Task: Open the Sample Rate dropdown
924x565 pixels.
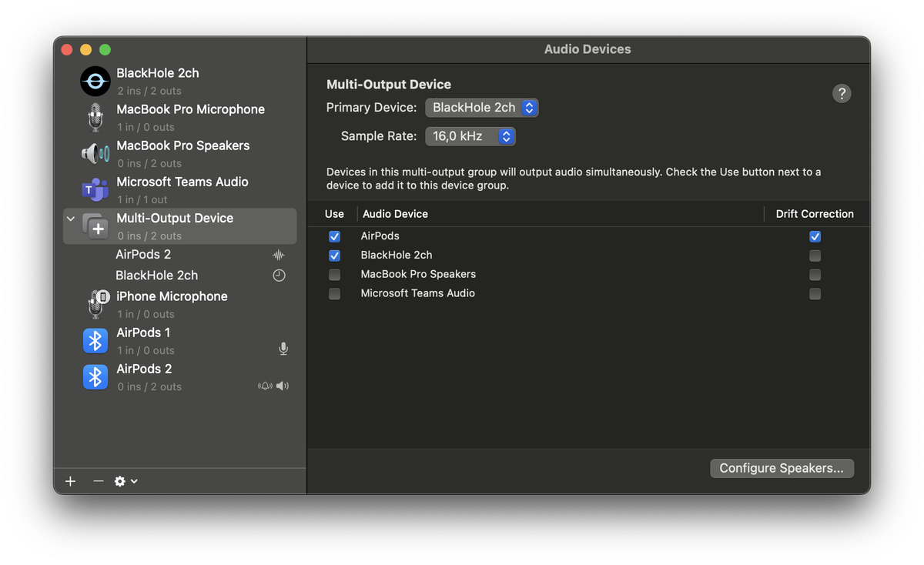Action: 470,136
